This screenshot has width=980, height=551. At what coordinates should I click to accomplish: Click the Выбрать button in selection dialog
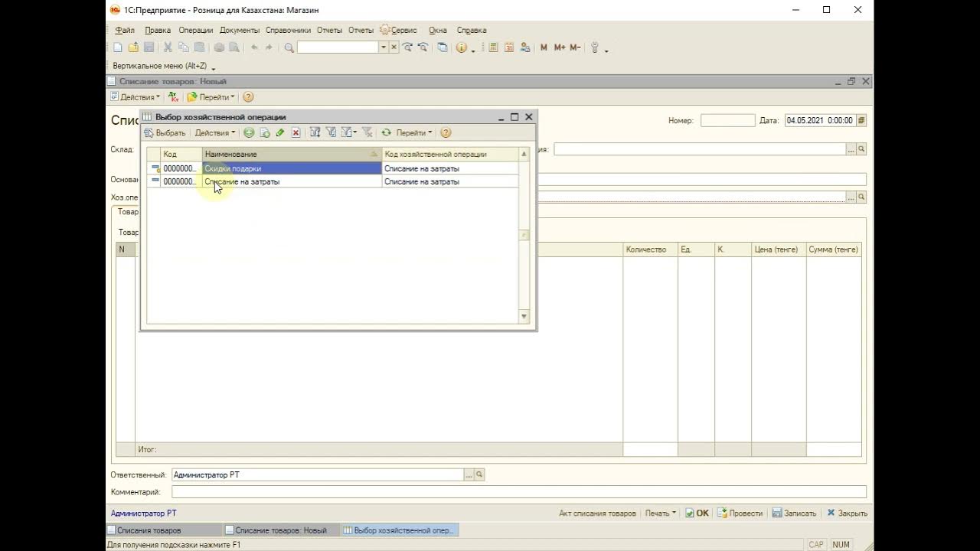pyautogui.click(x=165, y=133)
